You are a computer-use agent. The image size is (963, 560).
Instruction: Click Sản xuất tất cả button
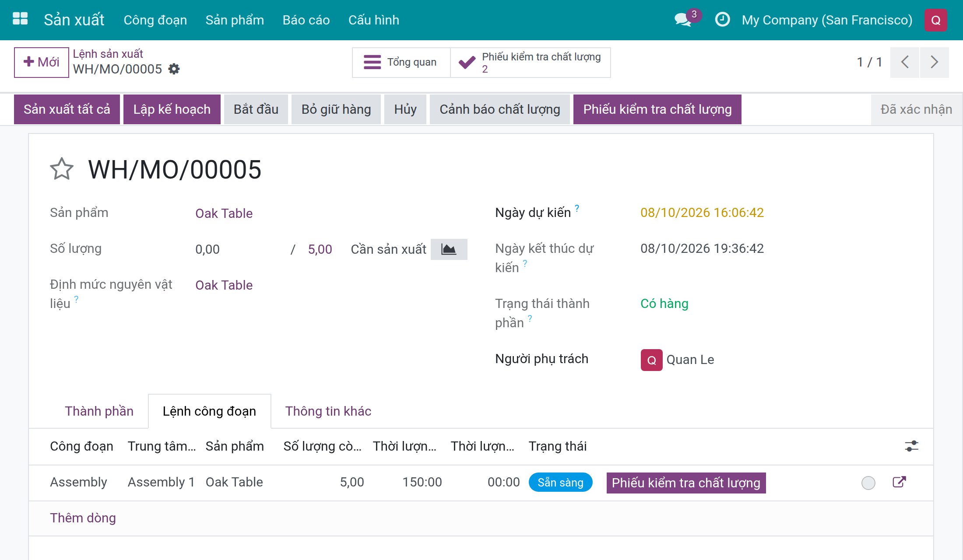(x=67, y=109)
